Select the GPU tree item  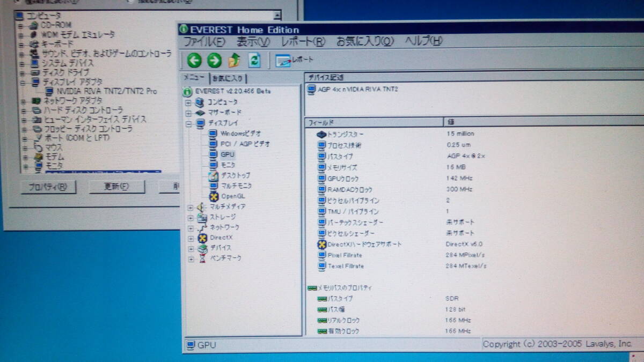point(227,154)
